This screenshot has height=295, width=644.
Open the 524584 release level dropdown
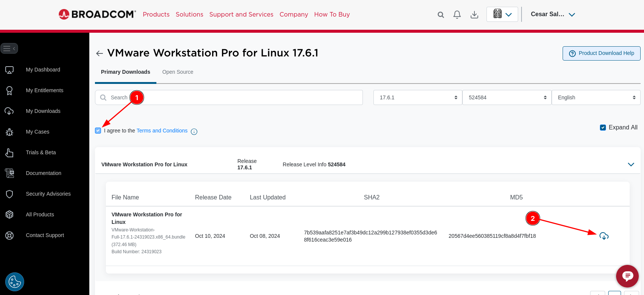click(507, 97)
